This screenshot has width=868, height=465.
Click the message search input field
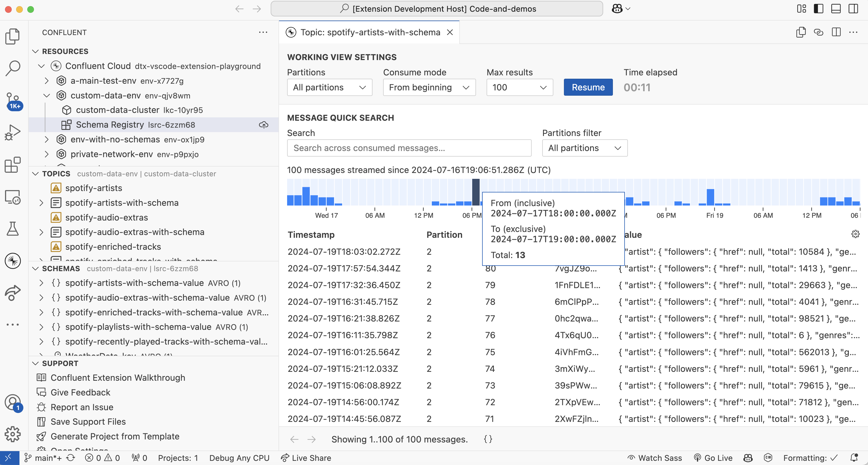409,148
